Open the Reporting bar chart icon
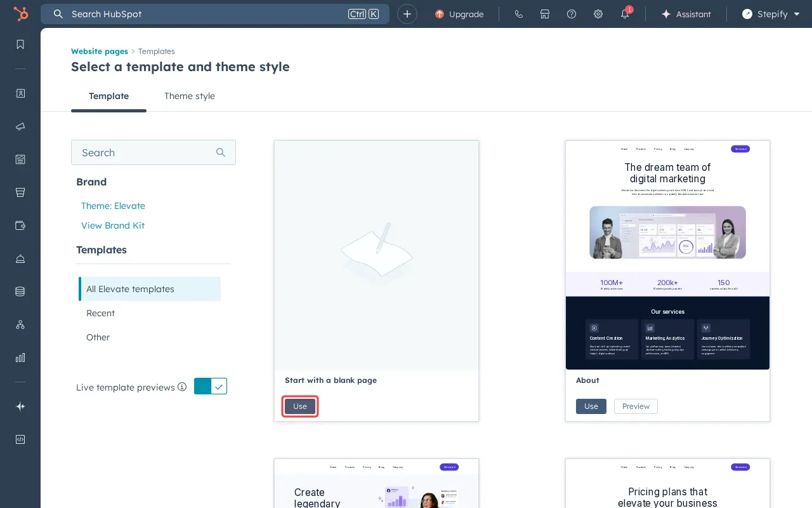The width and height of the screenshot is (812, 508). [x=20, y=358]
